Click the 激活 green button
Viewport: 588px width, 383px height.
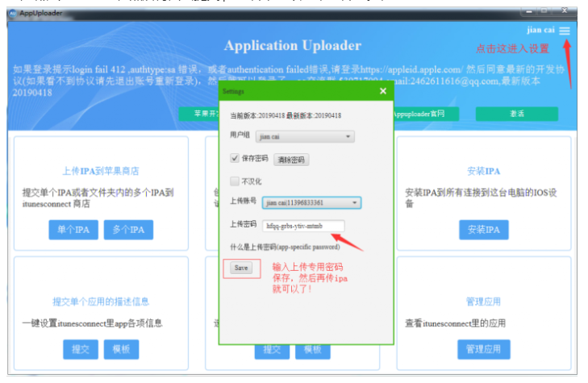point(517,114)
